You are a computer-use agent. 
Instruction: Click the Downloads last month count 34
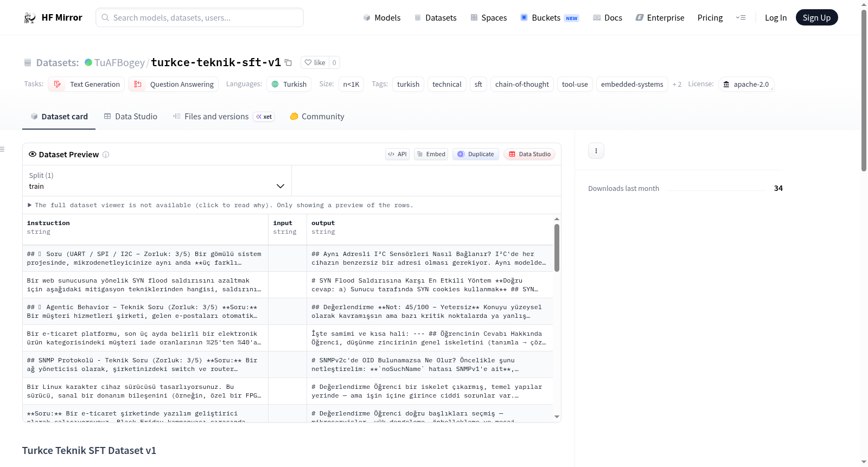[778, 188]
